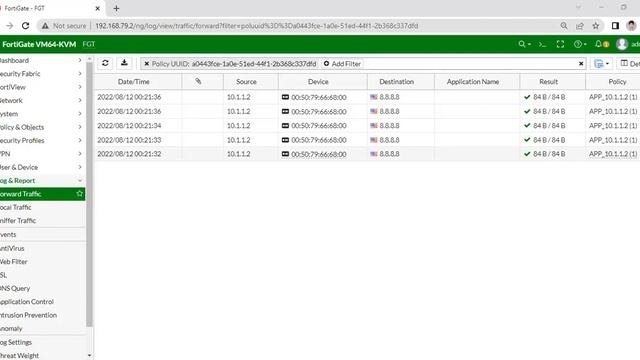This screenshot has width=640, height=360.
Task: Open the notifications bell
Action: click(601, 44)
